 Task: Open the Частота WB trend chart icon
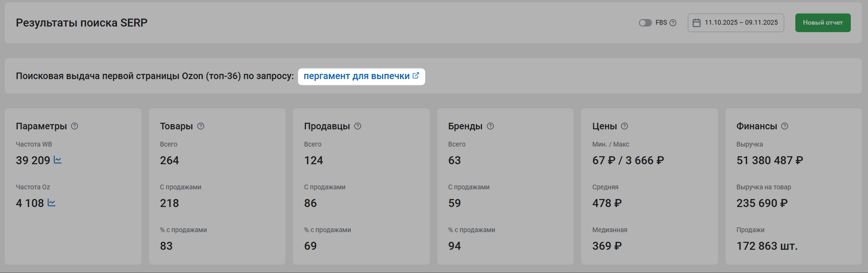58,160
